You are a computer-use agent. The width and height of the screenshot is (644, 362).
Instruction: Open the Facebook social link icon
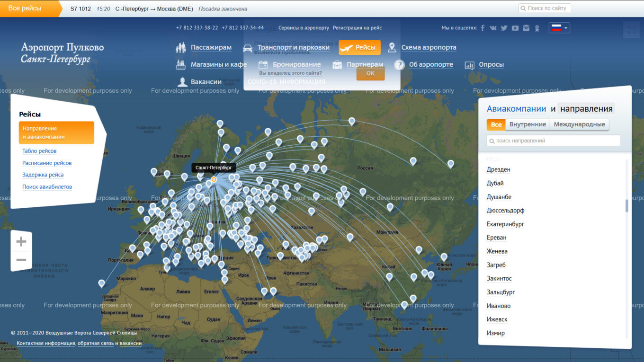pyautogui.click(x=483, y=28)
